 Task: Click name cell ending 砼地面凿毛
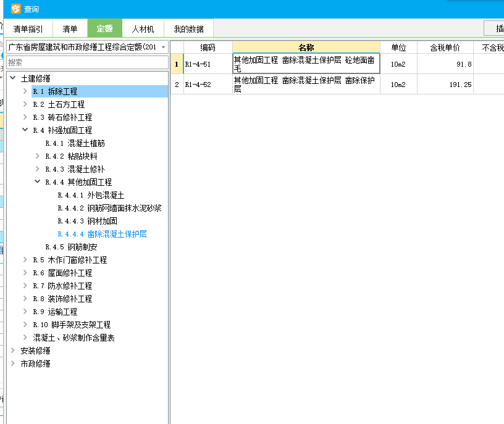(306, 64)
